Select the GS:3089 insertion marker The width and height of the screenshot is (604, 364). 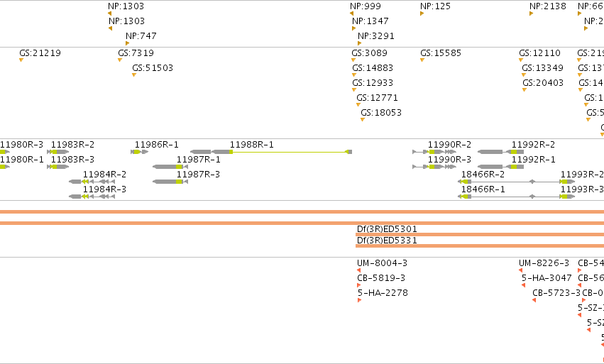tap(353, 60)
